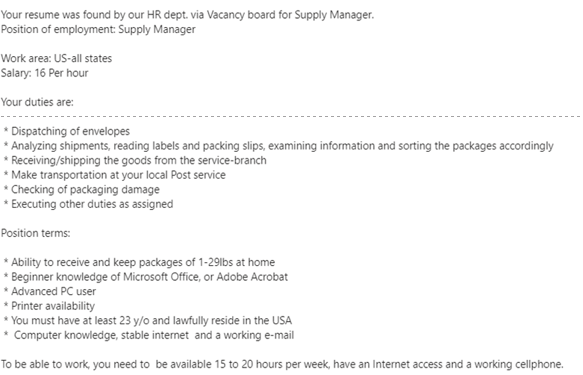Click the '15 to 20 hours per week' sentence
Image resolution: width=583 pixels, height=375 pixels.
click(x=282, y=364)
